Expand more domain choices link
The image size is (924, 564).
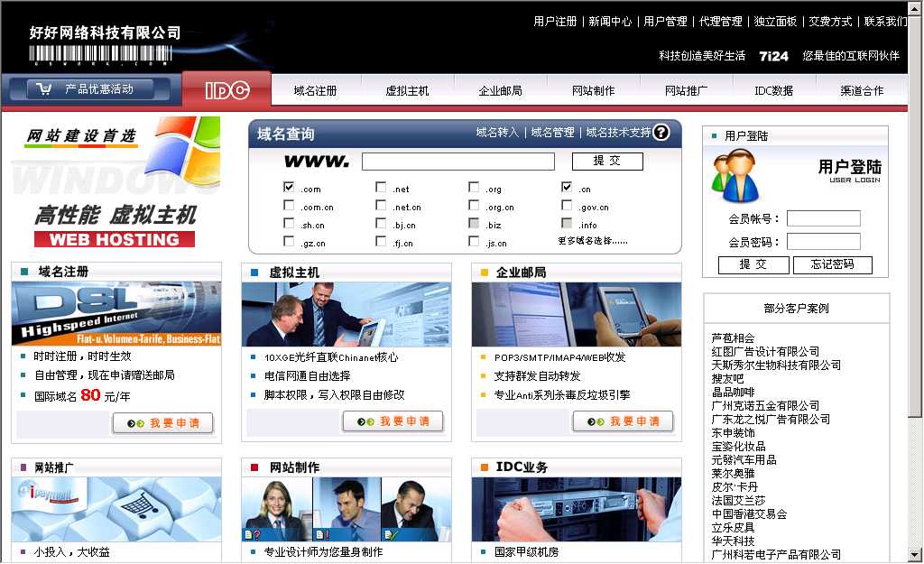click(x=592, y=242)
